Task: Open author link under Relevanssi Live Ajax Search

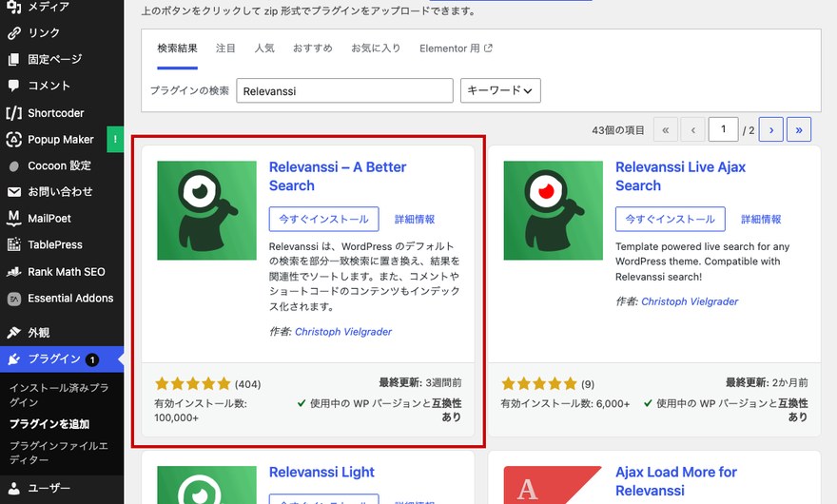Action: (x=690, y=301)
